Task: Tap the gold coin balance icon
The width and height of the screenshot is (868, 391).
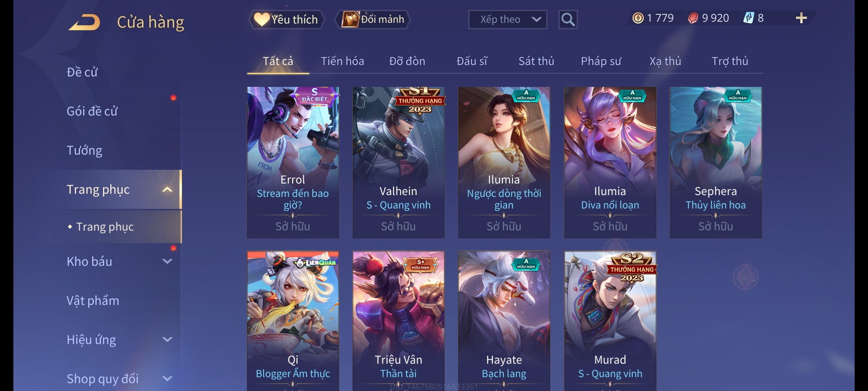Action: tap(638, 18)
